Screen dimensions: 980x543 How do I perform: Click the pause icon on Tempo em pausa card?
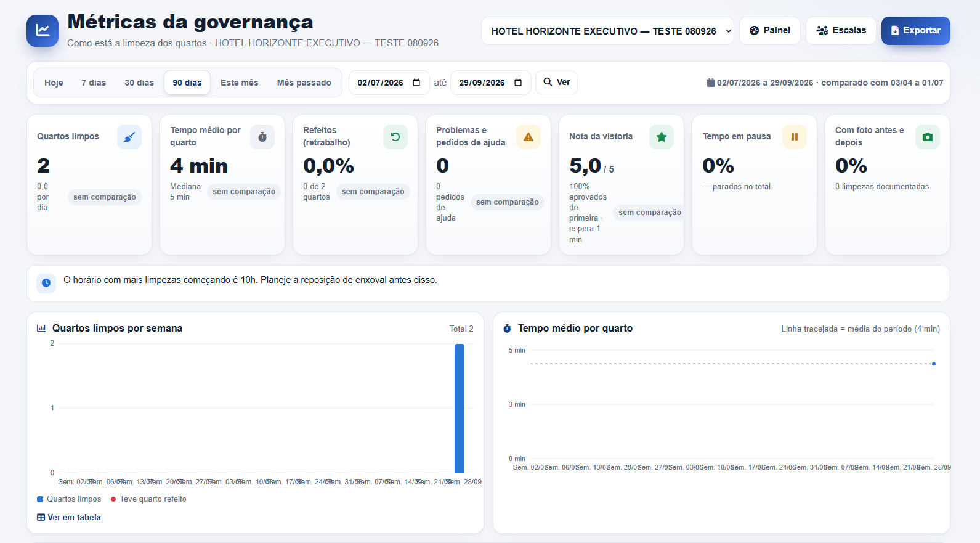795,137
